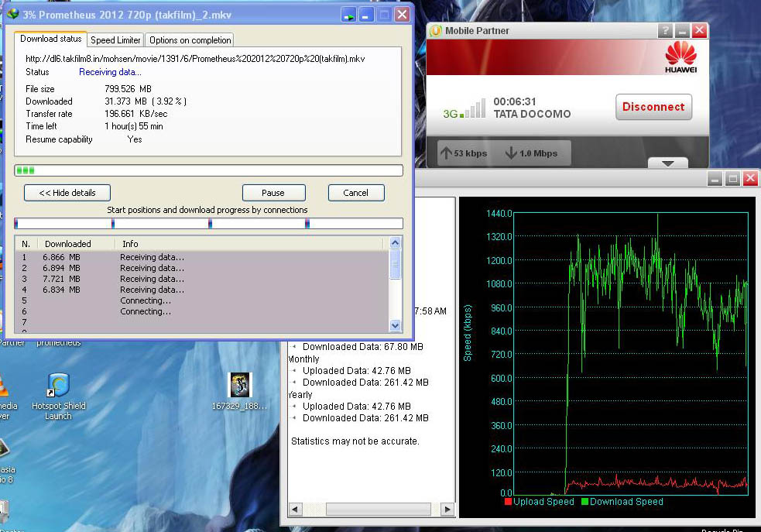Switch to the Speed Limiter tab
Screen dimensions: 761x532
coord(115,39)
